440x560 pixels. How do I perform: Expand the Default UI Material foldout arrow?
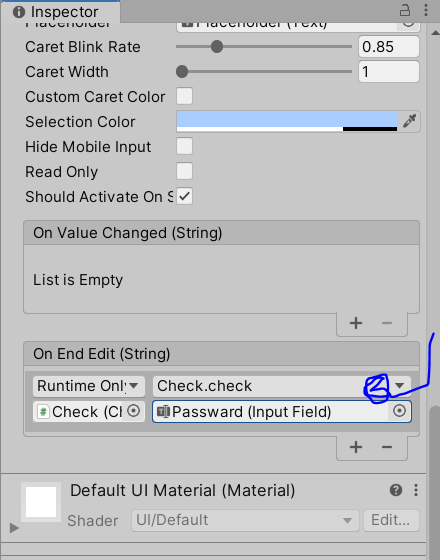[x=14, y=528]
